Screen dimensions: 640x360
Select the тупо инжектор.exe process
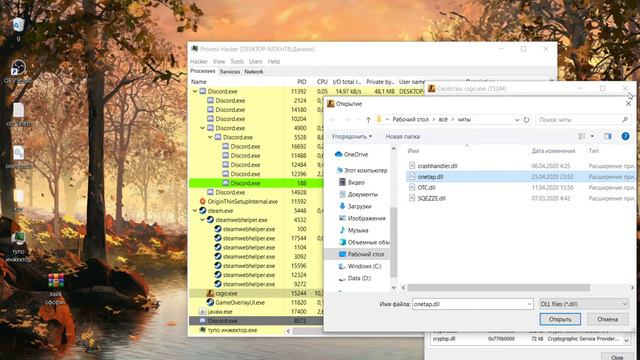[x=232, y=330]
